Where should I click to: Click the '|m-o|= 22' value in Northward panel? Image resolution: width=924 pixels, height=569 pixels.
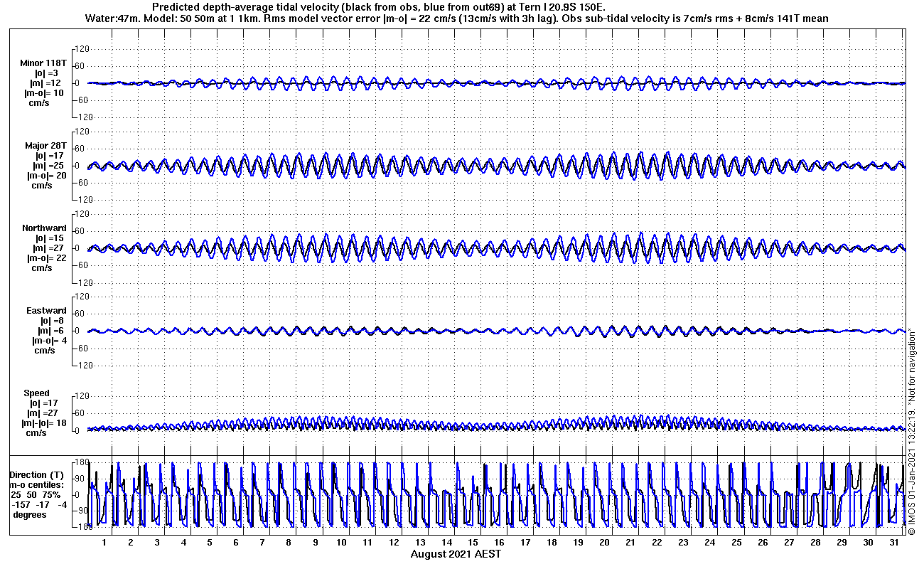coord(47,258)
